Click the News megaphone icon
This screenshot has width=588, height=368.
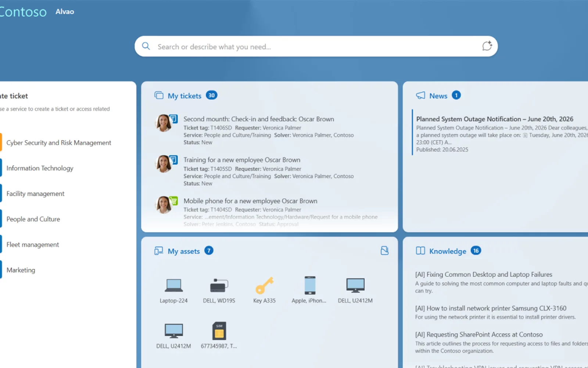pos(420,95)
